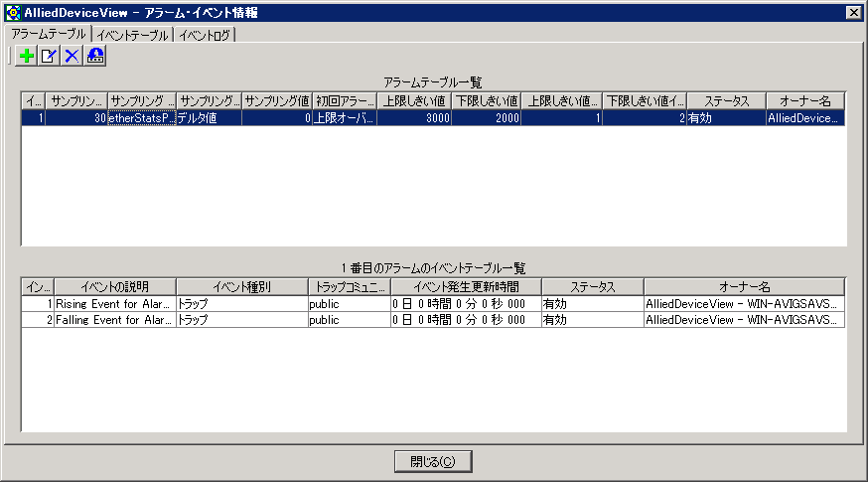The image size is (868, 482).
Task: Click the 下限しきい値 column header
Action: (486, 100)
